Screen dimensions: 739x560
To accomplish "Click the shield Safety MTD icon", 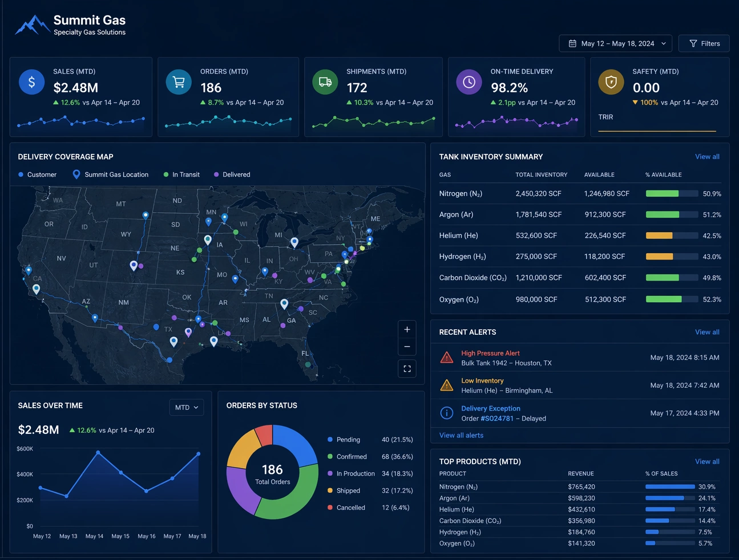I will point(611,82).
